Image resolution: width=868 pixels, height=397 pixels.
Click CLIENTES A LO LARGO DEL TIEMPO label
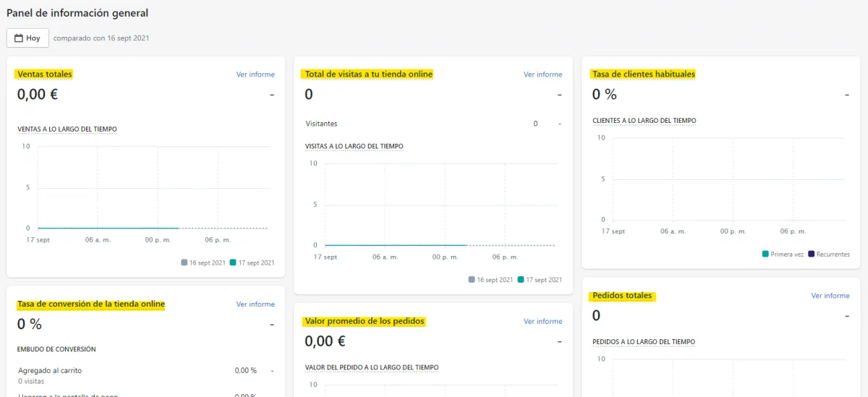[x=644, y=121]
